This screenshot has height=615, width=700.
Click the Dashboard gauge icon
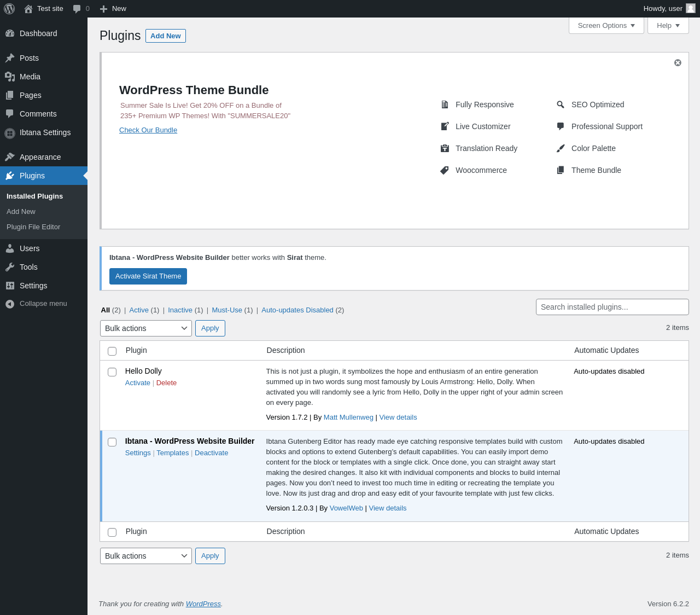coord(10,33)
